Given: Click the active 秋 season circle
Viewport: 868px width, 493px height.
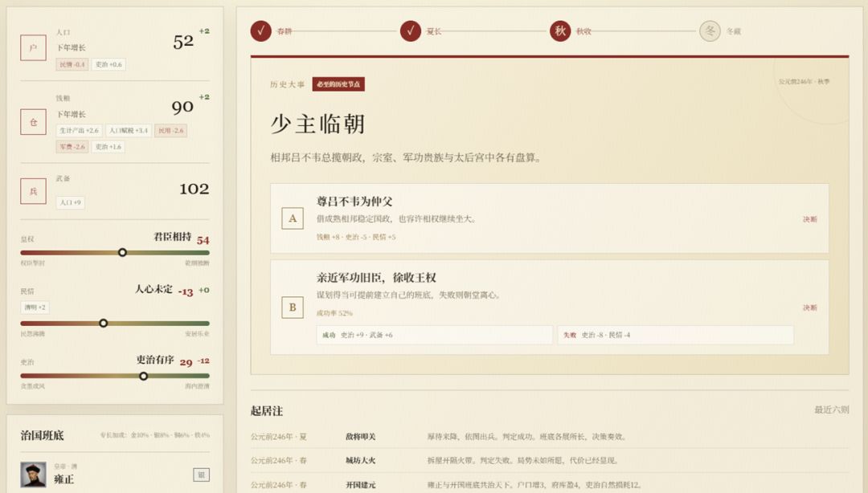Looking at the screenshot, I should pyautogui.click(x=559, y=31).
